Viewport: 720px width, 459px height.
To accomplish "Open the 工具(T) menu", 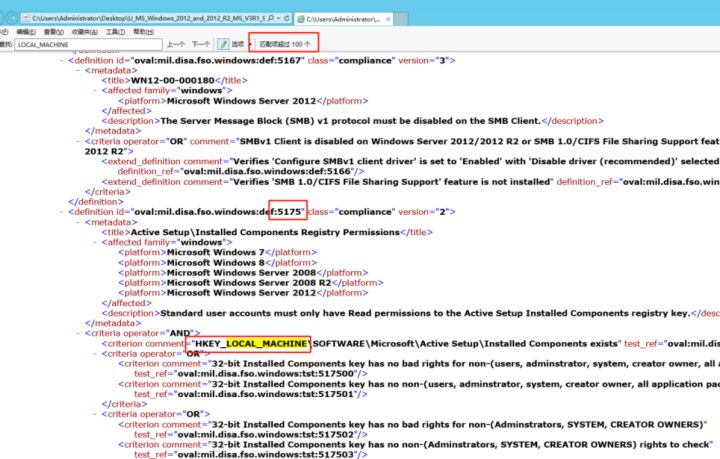I will click(x=115, y=32).
